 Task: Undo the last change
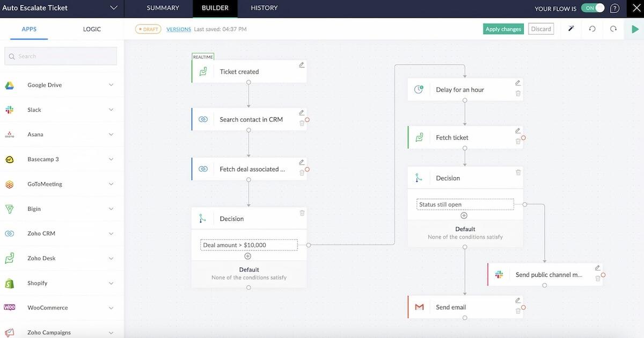pyautogui.click(x=592, y=29)
